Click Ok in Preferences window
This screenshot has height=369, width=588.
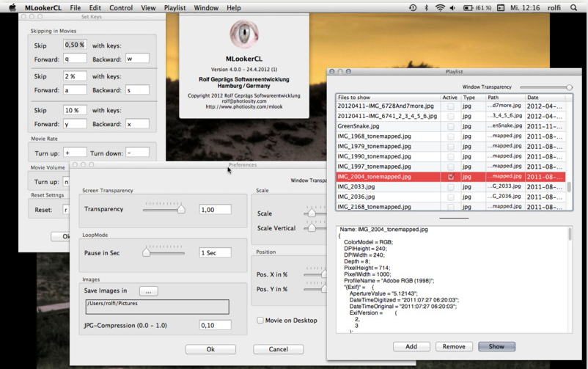[x=210, y=349]
